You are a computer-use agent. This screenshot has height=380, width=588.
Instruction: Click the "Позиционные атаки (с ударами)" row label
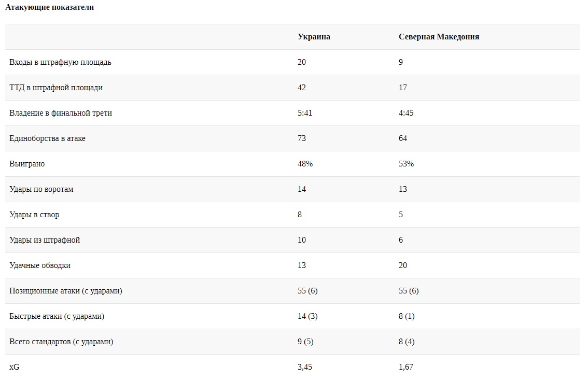66,291
